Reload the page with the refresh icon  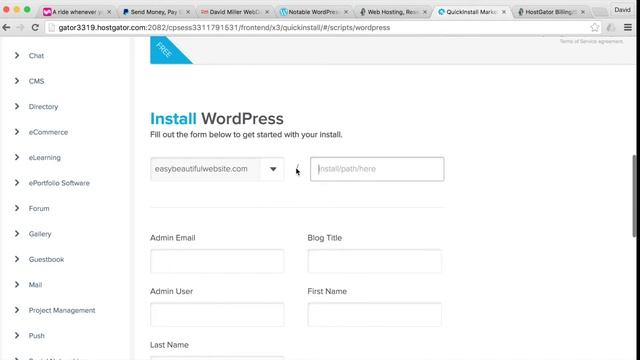(35, 27)
